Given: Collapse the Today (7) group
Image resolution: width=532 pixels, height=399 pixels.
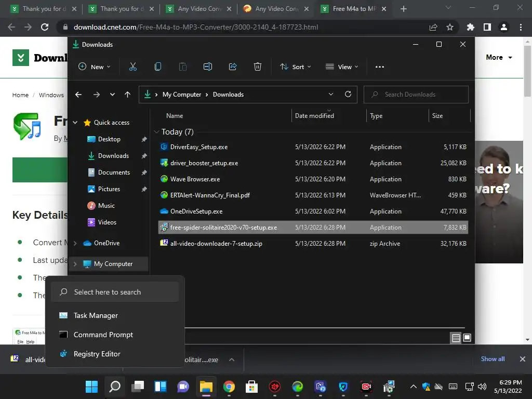Looking at the screenshot, I should click(x=156, y=131).
